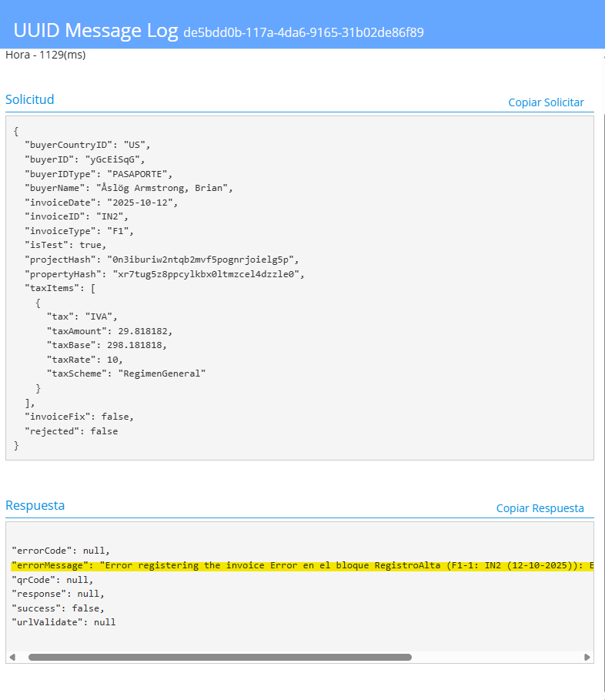This screenshot has width=605, height=700.
Task: Click the horizontal scrollbar thumb in Respuesta
Action: click(x=219, y=657)
